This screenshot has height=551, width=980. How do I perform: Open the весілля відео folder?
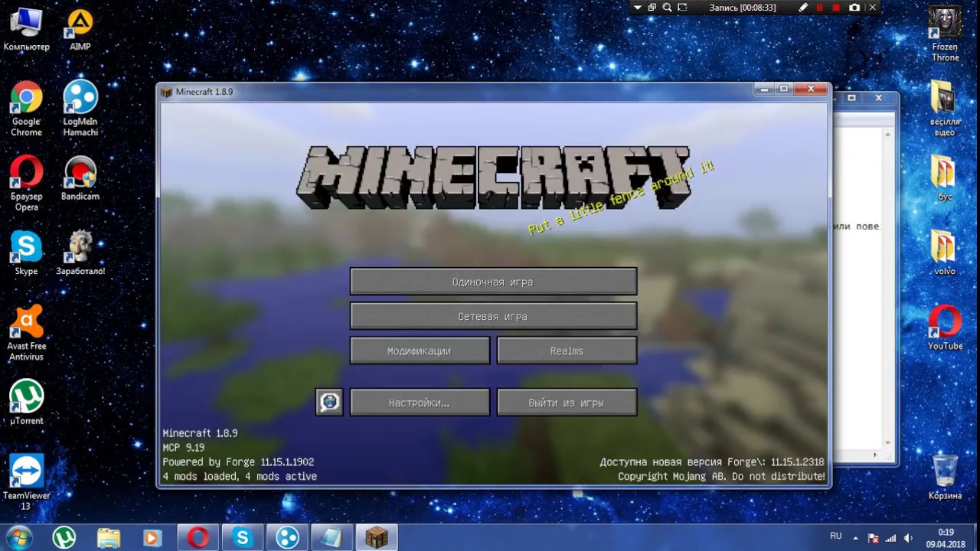tap(945, 109)
